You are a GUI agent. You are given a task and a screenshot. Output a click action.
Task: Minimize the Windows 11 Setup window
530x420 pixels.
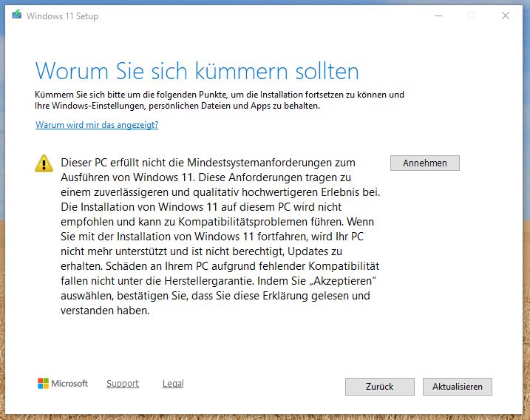438,16
